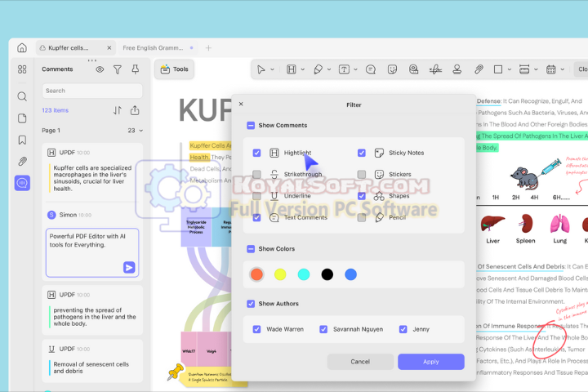This screenshot has height=392, width=588.
Task: Select the signature tool in toolbar
Action: [x=435, y=69]
